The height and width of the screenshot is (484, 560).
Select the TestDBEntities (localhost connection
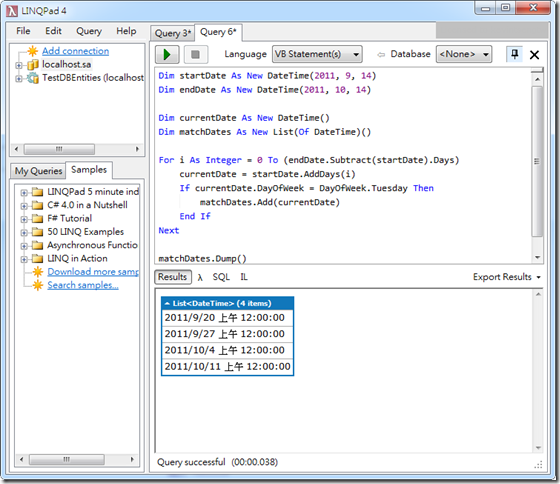[x=93, y=78]
